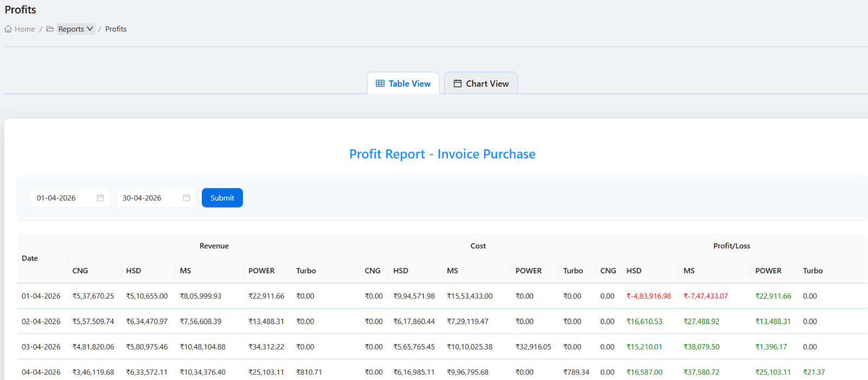Select the 03-04-2026 date row cell
The width and height of the screenshot is (868, 380).
pos(41,347)
